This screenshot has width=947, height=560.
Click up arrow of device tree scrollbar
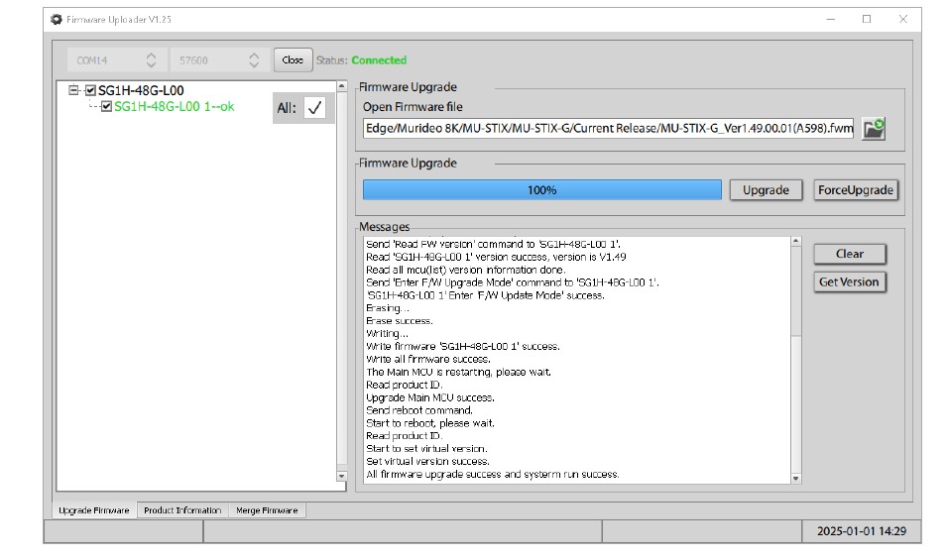(343, 87)
